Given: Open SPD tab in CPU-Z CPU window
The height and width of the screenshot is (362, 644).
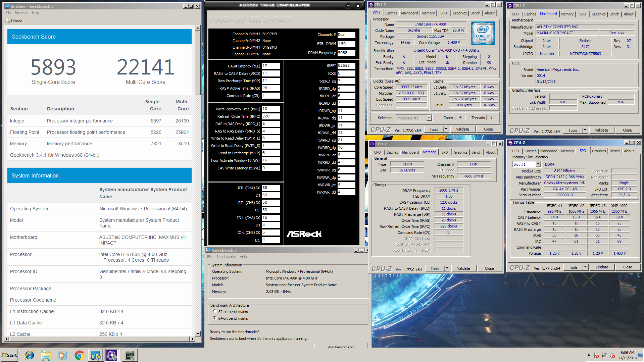Looking at the screenshot, I should pos(443,13).
